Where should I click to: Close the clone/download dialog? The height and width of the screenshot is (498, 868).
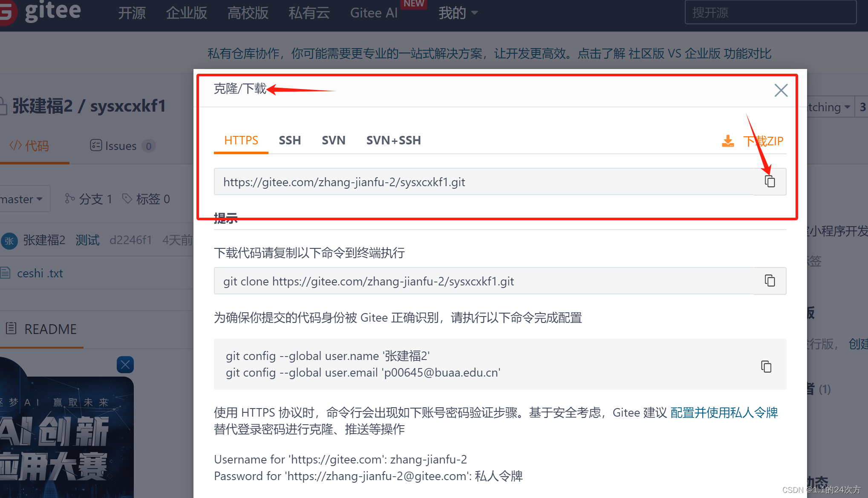click(x=781, y=90)
